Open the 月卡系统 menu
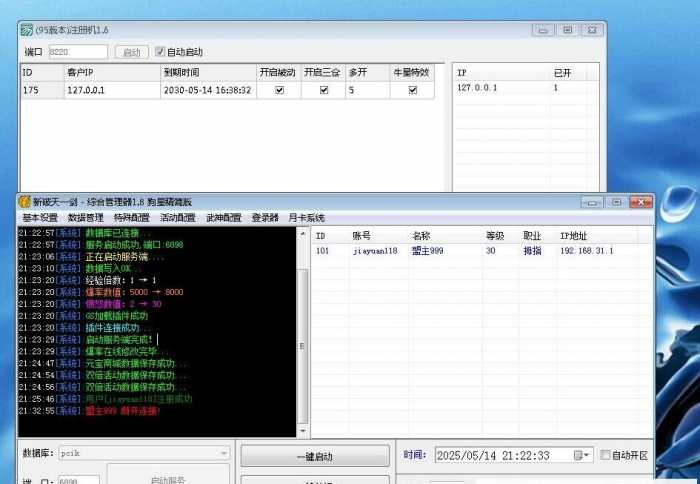The width and height of the screenshot is (700, 484). tap(307, 218)
